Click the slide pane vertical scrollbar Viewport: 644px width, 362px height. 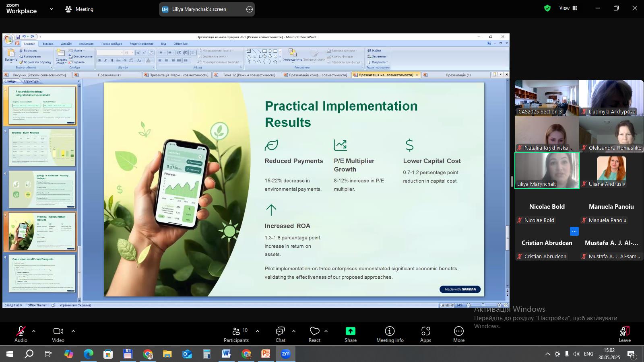pos(507,238)
